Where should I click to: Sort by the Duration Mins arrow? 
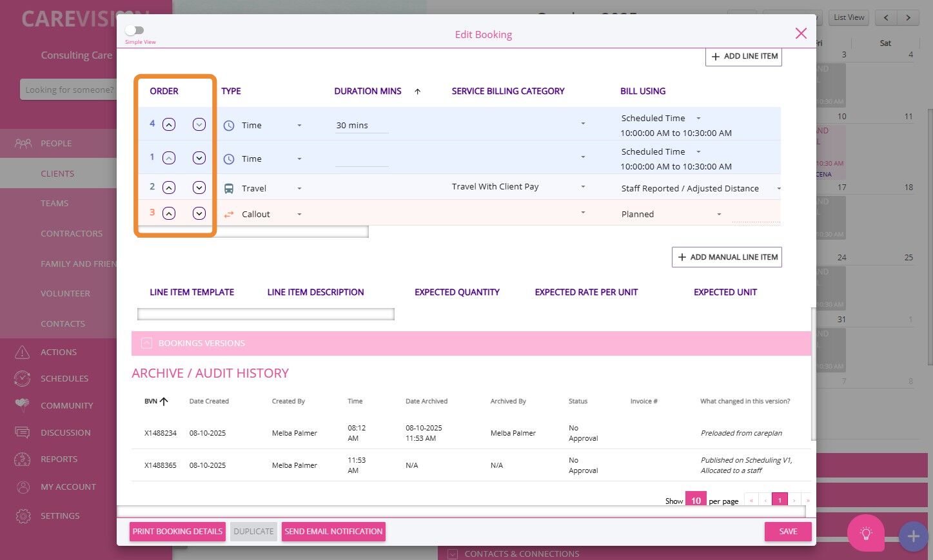(418, 92)
